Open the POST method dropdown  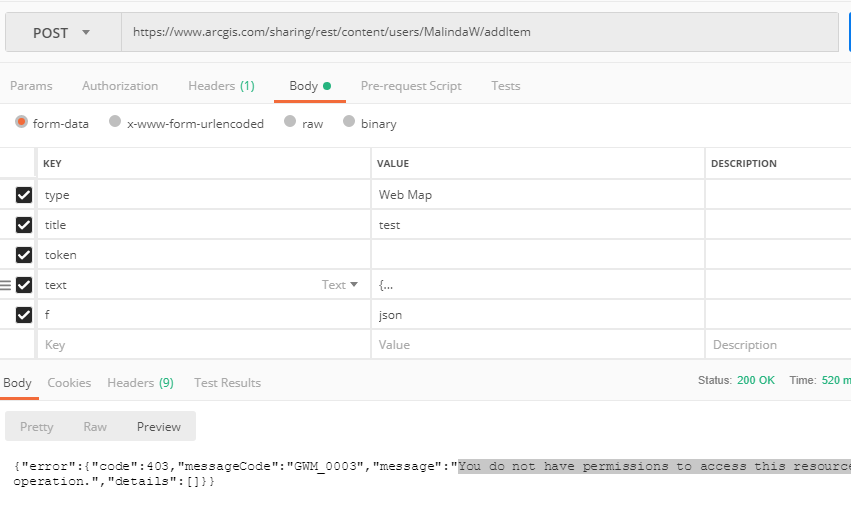click(63, 33)
